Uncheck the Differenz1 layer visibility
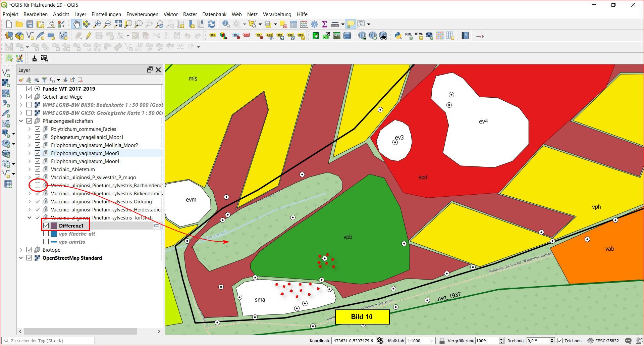 (x=46, y=226)
